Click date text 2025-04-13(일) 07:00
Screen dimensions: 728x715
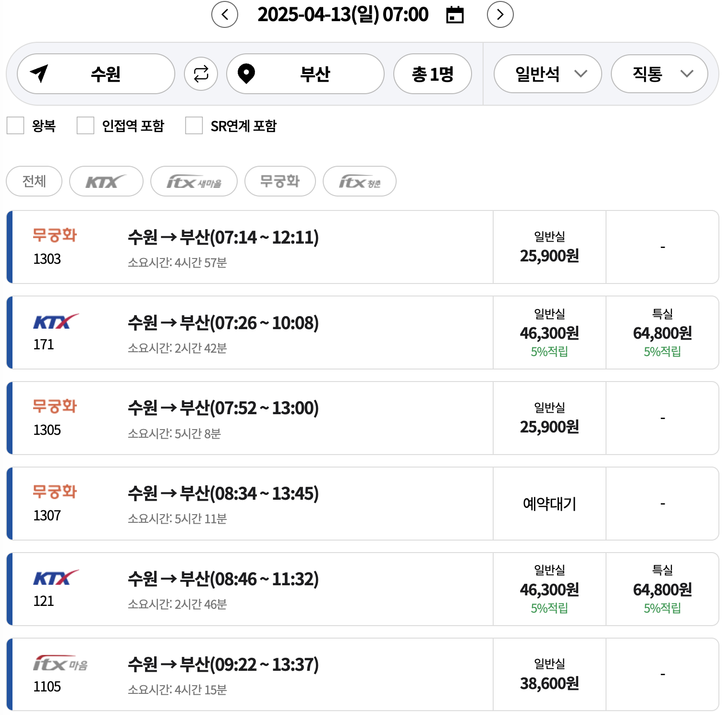343,14
